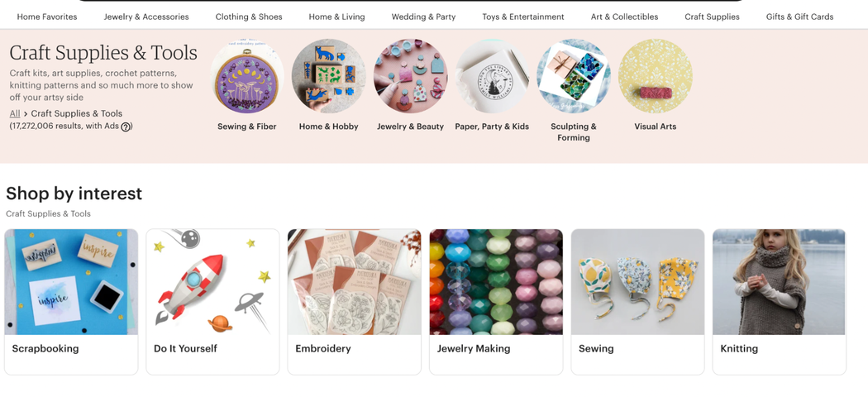Viewport: 868px width, 397px height.
Task: Select the Home & Hobby category image
Action: (x=329, y=76)
